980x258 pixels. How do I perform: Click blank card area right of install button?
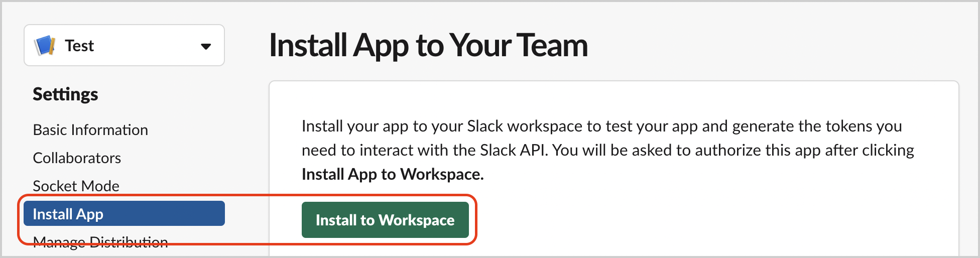[x=703, y=220]
